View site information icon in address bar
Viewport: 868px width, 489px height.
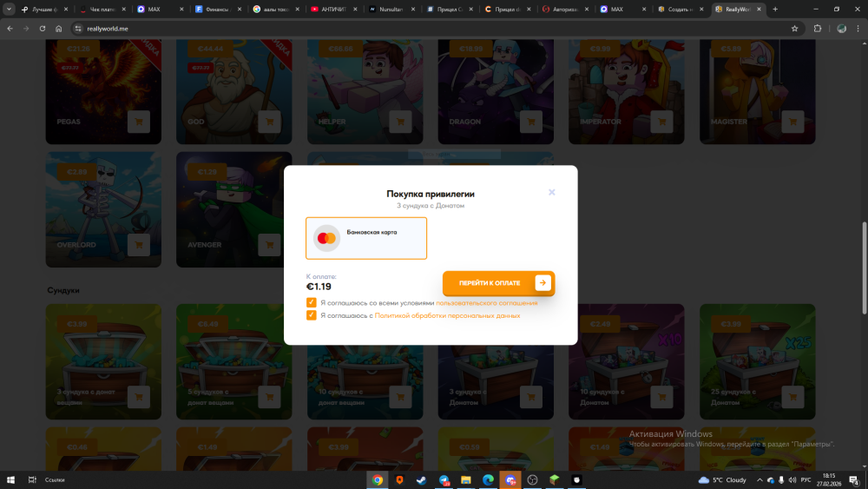point(78,29)
